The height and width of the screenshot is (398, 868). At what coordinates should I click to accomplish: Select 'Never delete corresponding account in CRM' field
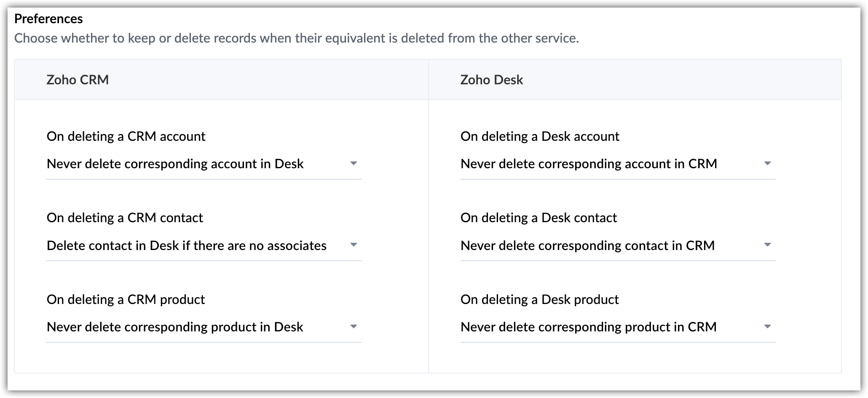click(x=618, y=164)
